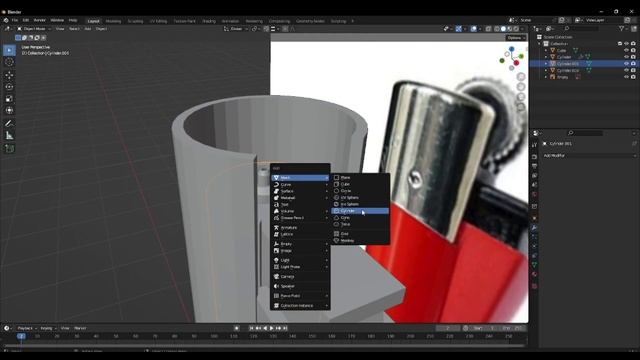Open the viewport Options dropdown
The width and height of the screenshot is (640, 360).
pyautogui.click(x=516, y=38)
